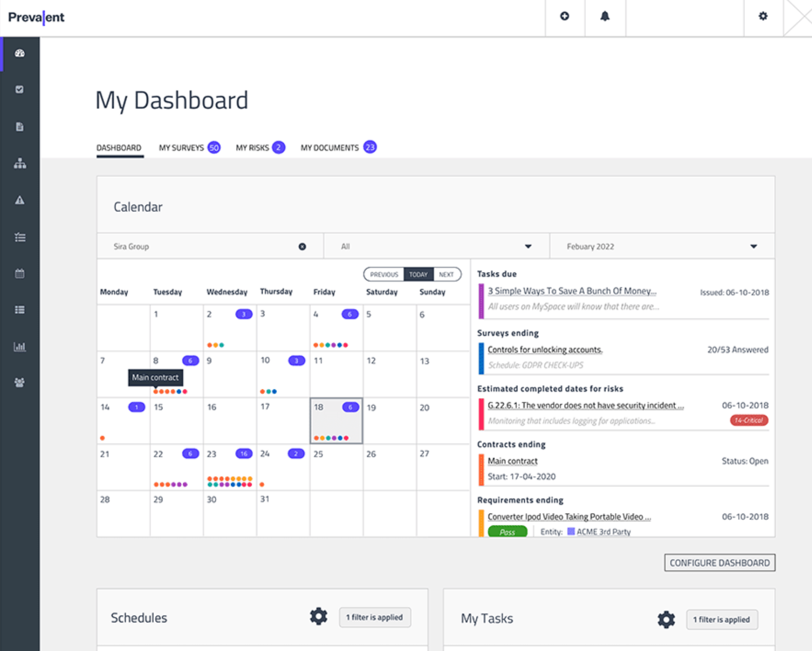The image size is (812, 651).
Task: Click the green Pass status badge
Action: pos(507,532)
